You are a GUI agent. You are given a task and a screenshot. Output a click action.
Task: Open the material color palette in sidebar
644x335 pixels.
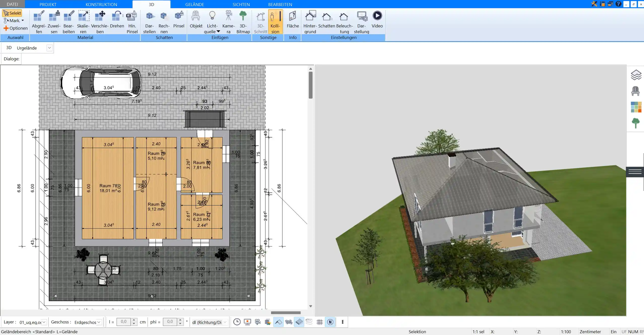point(636,107)
